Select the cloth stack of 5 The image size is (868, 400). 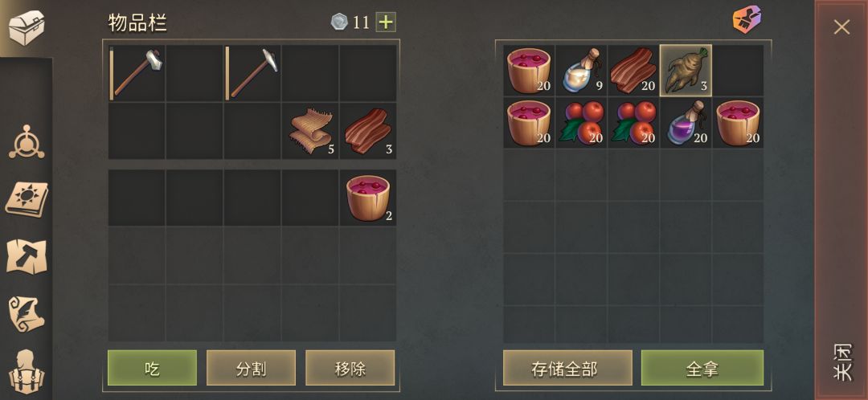point(310,131)
